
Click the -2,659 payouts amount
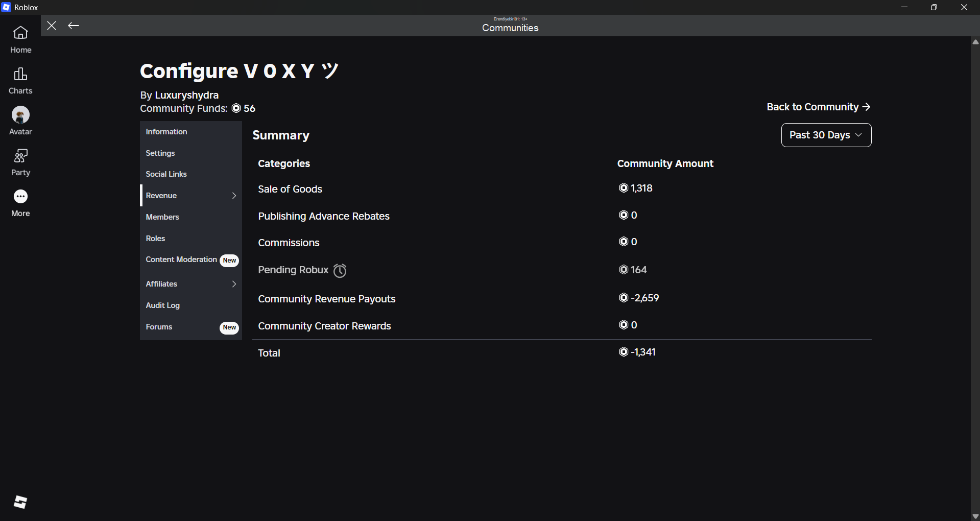[x=645, y=298]
